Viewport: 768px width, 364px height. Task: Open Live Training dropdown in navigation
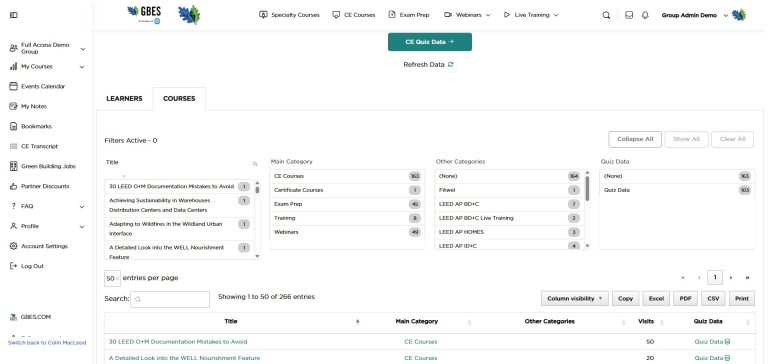pos(531,15)
